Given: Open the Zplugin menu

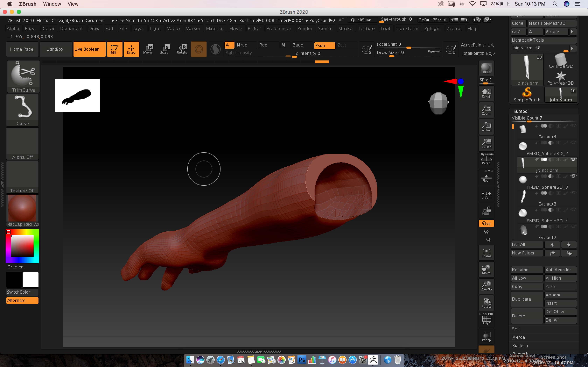Looking at the screenshot, I should (x=432, y=28).
